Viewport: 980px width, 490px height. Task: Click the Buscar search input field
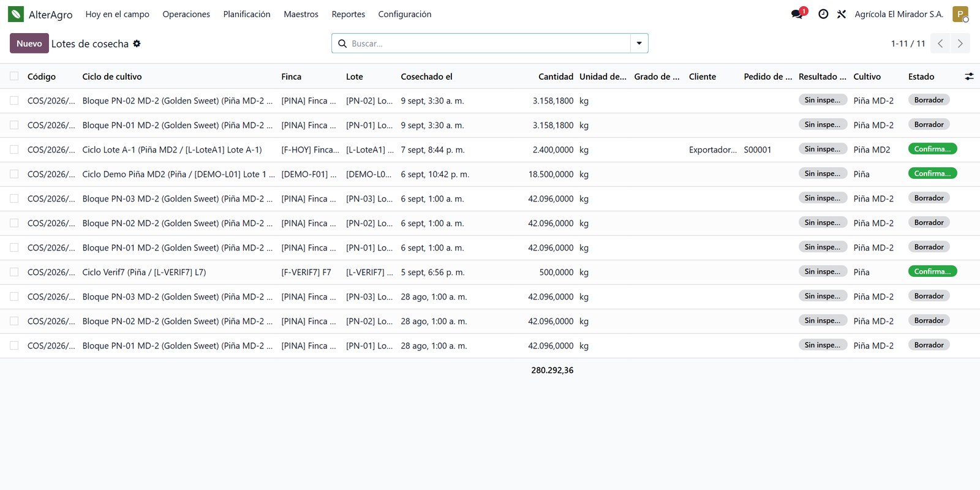[490, 43]
